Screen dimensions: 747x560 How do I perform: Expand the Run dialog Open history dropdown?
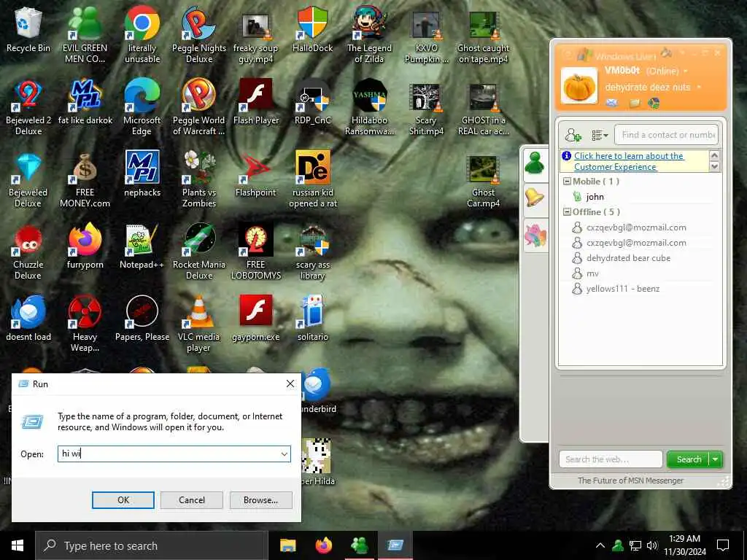point(284,454)
